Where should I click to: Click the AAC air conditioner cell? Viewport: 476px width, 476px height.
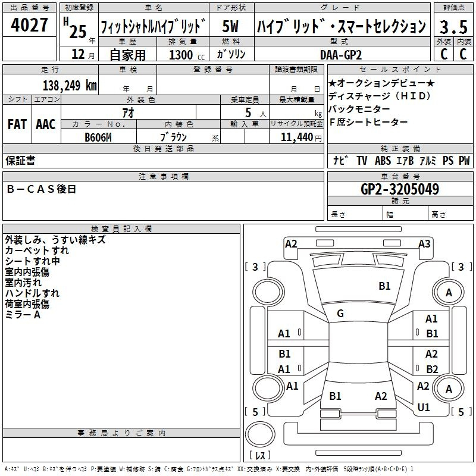click(x=45, y=124)
